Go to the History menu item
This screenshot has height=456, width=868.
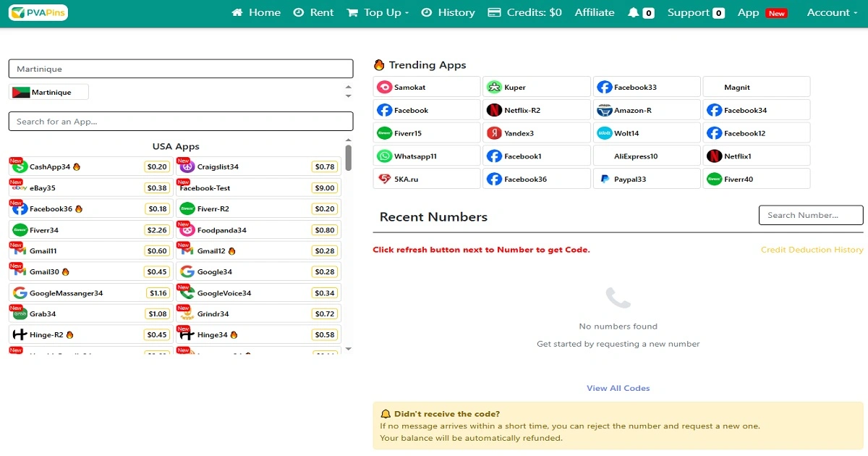tap(448, 12)
